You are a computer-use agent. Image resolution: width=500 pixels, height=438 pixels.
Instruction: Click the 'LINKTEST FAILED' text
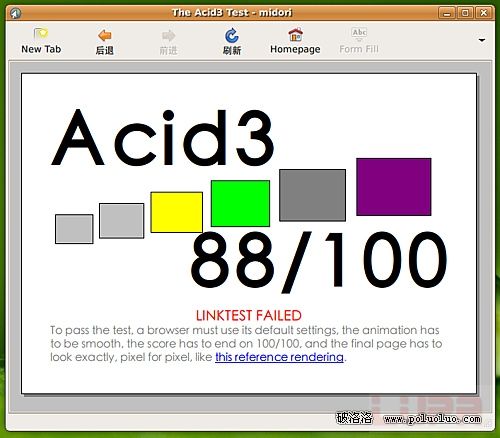coord(249,315)
